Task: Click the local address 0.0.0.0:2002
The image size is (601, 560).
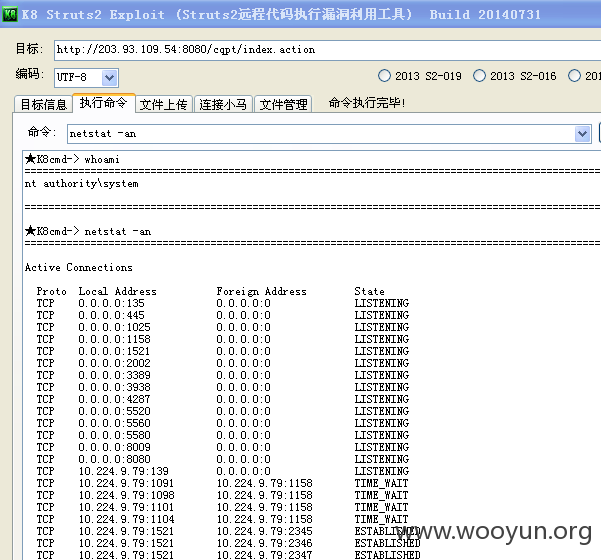Action: pyautogui.click(x=115, y=363)
